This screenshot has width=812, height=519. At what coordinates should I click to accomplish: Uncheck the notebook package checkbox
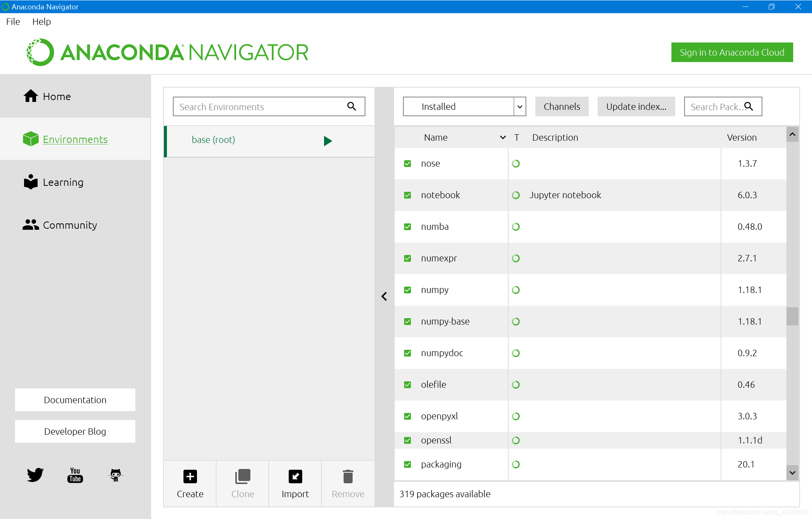(408, 195)
